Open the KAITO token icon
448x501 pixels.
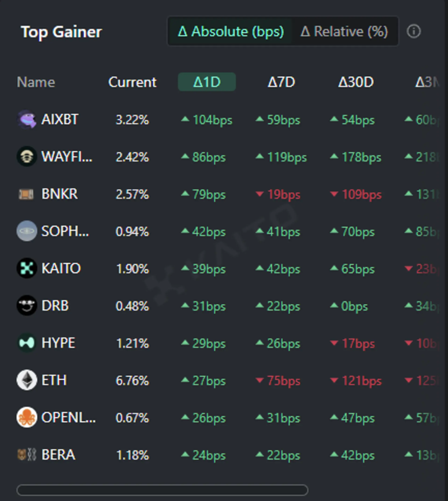click(x=26, y=268)
